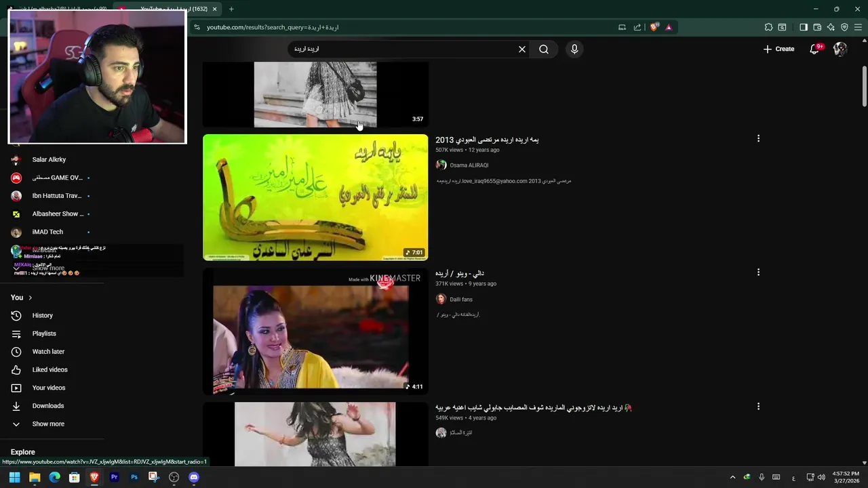
Task: Open Microsoft Store from taskbar
Action: [75, 477]
